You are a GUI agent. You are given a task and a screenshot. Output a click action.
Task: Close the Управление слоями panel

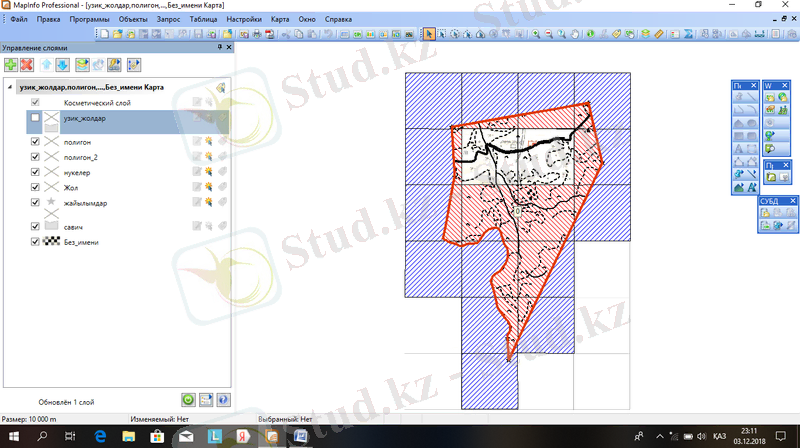[x=229, y=47]
